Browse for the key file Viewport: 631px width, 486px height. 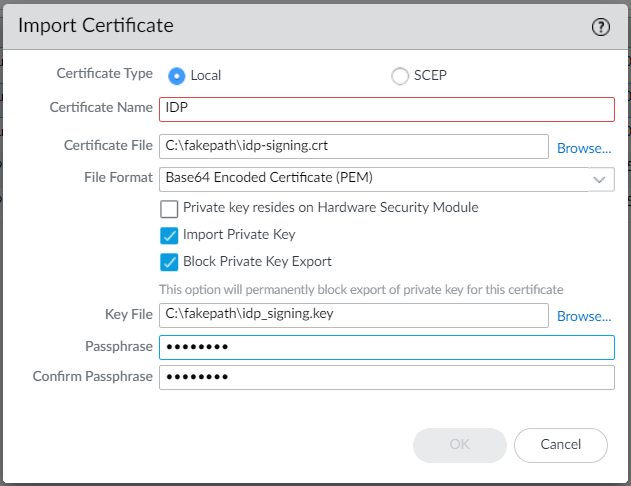[x=584, y=316]
